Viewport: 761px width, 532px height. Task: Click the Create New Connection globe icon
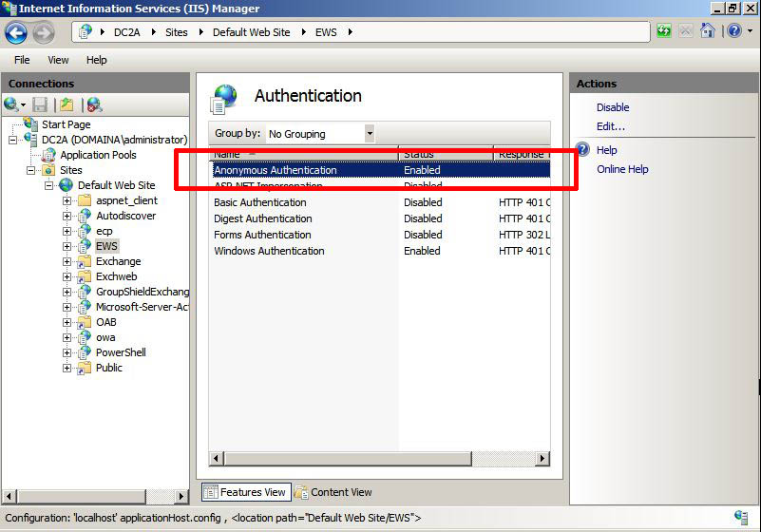(x=10, y=104)
